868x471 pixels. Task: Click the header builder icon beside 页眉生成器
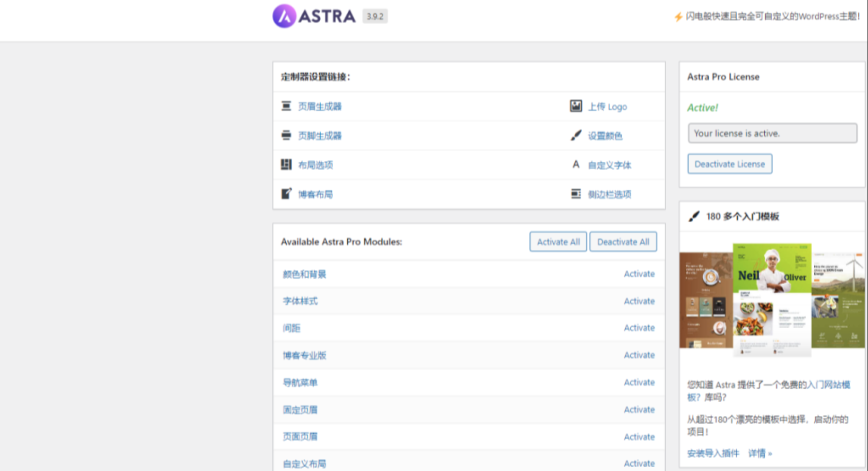(x=286, y=106)
